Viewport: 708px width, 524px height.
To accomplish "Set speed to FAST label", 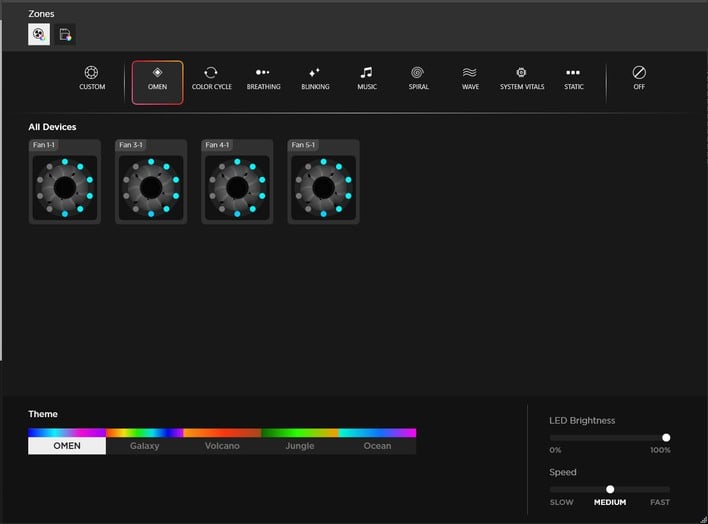I will click(x=660, y=502).
